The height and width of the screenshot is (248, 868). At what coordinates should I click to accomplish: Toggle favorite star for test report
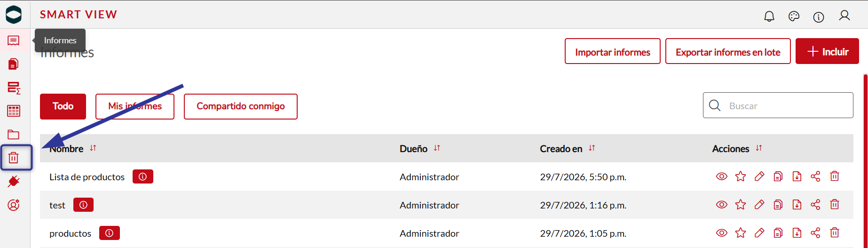coord(741,205)
